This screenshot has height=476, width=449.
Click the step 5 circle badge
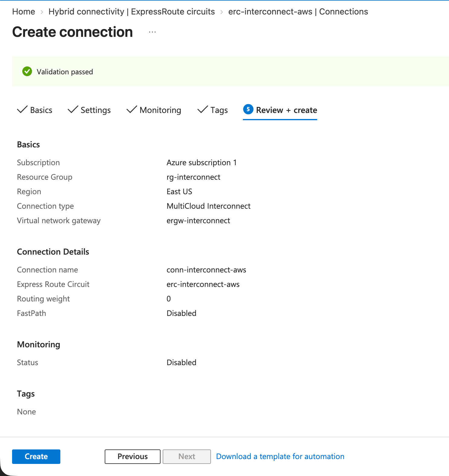248,109
